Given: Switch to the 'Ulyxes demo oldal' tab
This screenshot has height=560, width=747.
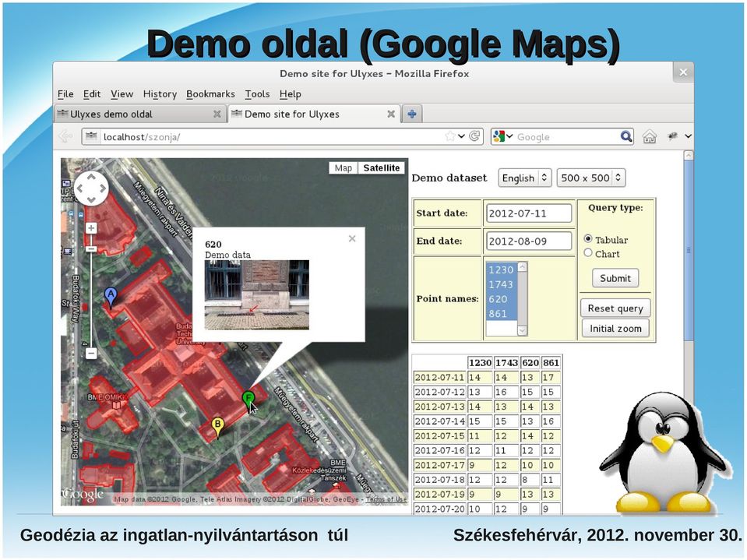Looking at the screenshot, I should [140, 114].
